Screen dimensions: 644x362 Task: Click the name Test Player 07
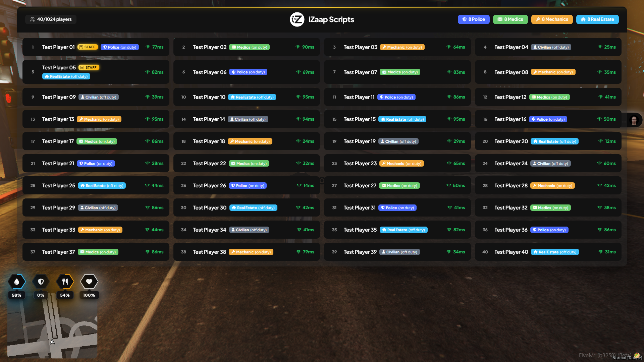(360, 72)
